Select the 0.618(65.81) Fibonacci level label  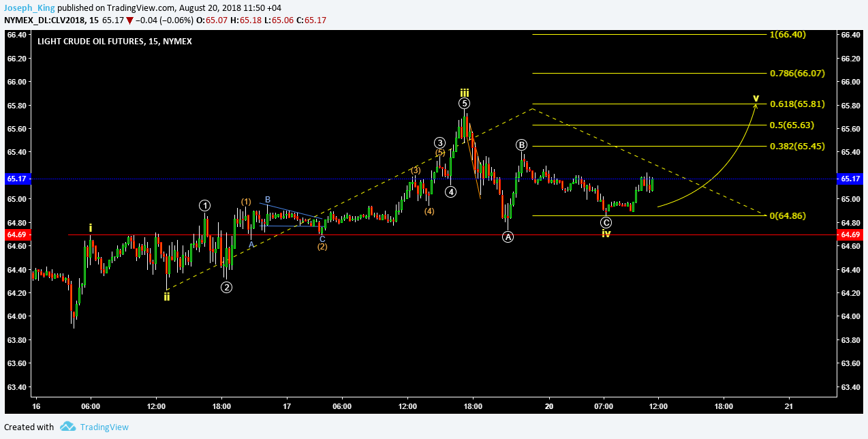[797, 104]
